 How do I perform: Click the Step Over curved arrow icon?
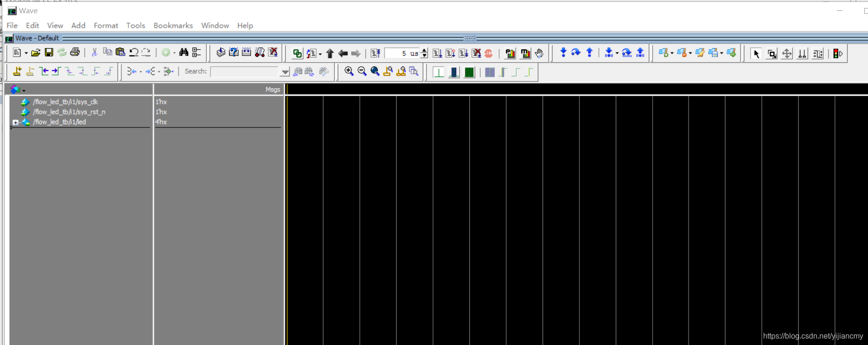576,52
